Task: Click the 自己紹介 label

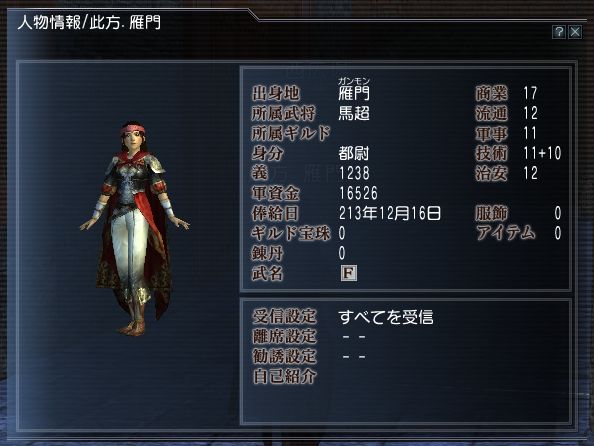Action: (284, 377)
